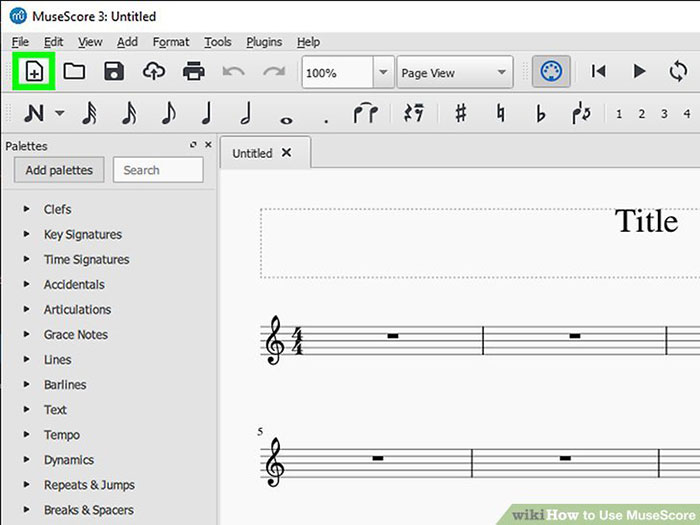Image resolution: width=700 pixels, height=525 pixels.
Task: Open the Format menu
Action: point(171,42)
